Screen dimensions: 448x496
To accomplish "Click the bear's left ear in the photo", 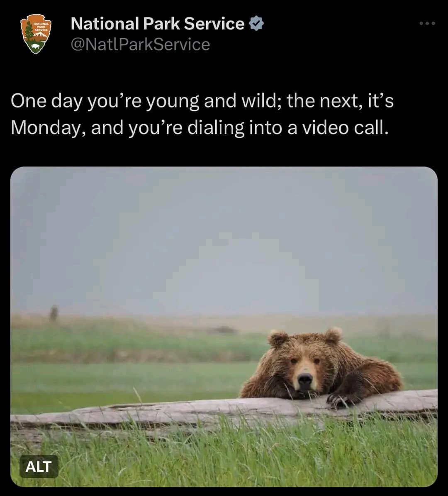I will click(x=278, y=338).
